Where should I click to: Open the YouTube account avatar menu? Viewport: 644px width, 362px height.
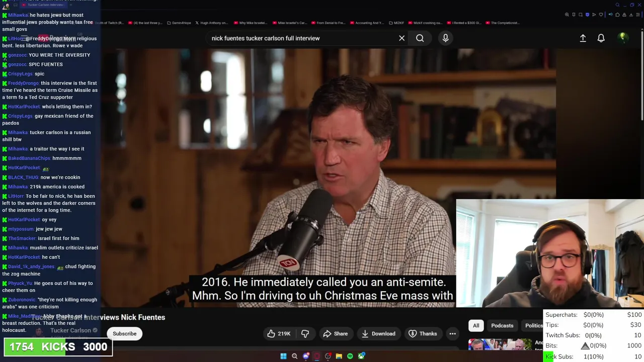click(622, 38)
